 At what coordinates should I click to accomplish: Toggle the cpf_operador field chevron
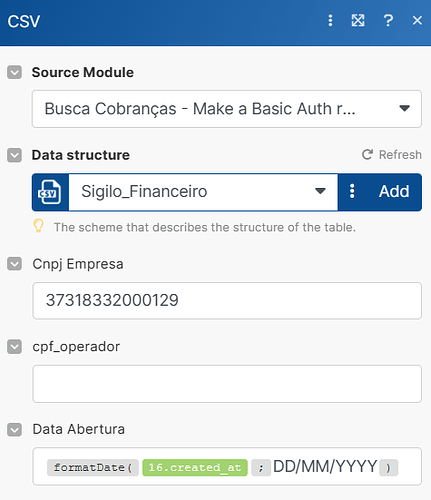point(14,347)
